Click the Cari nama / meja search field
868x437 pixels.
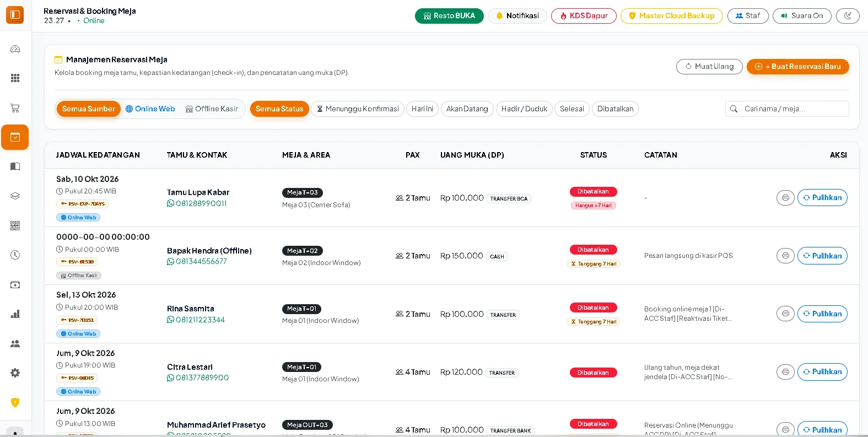tap(787, 109)
